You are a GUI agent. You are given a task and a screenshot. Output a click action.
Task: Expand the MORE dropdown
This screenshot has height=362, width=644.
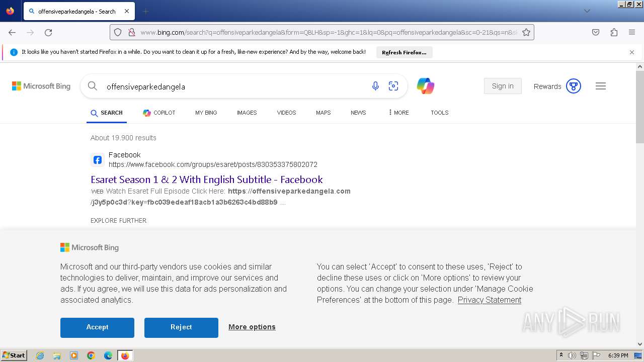tap(398, 113)
